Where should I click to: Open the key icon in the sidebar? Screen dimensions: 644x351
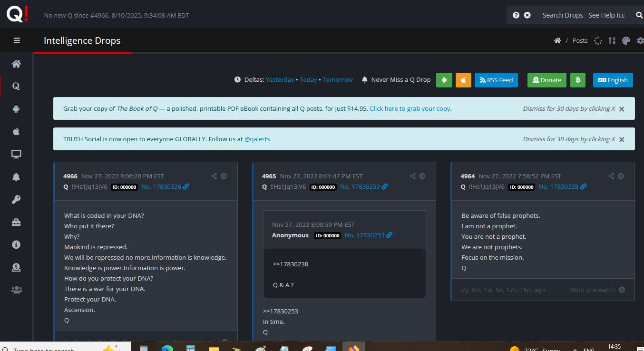tap(16, 200)
